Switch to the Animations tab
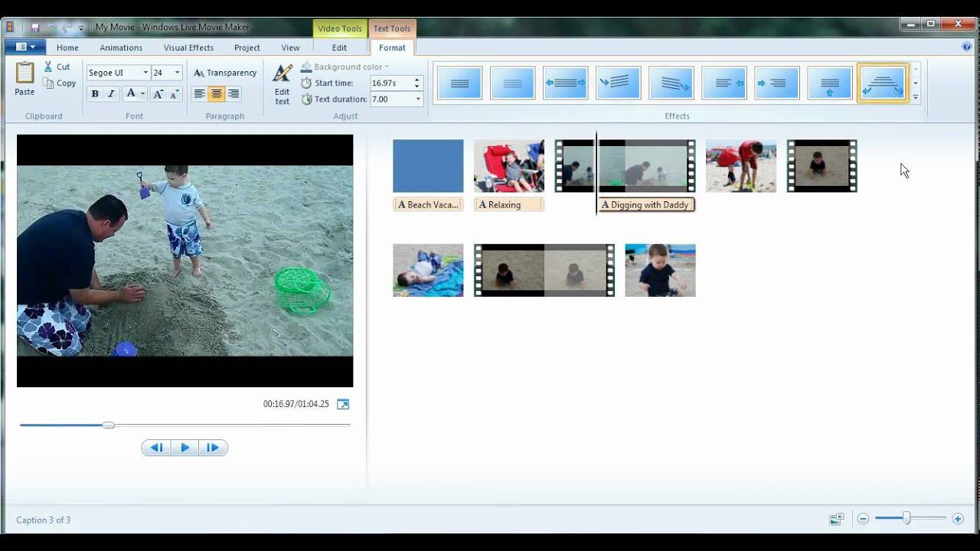The width and height of the screenshot is (980, 551). click(121, 47)
